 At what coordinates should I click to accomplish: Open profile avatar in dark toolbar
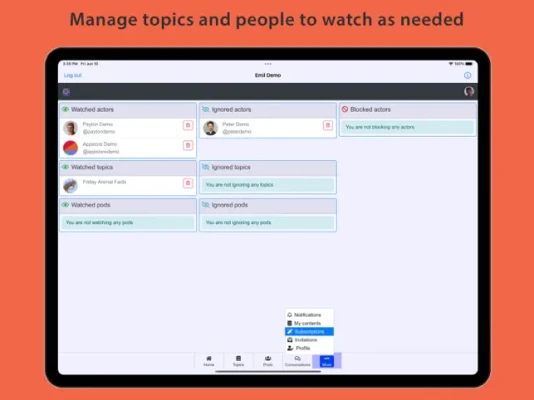(x=469, y=91)
